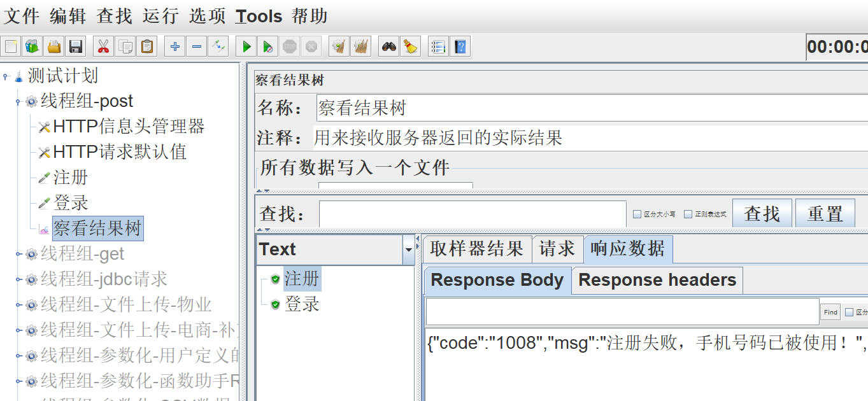This screenshot has height=401, width=868.
Task: Open the Text renderer dropdown
Action: pos(408,250)
